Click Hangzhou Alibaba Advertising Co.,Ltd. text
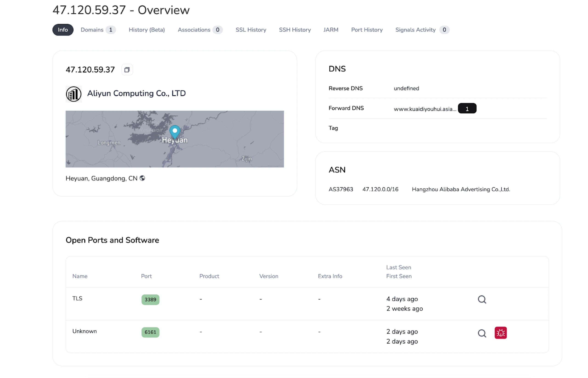This screenshot has width=588, height=378. coord(461,189)
